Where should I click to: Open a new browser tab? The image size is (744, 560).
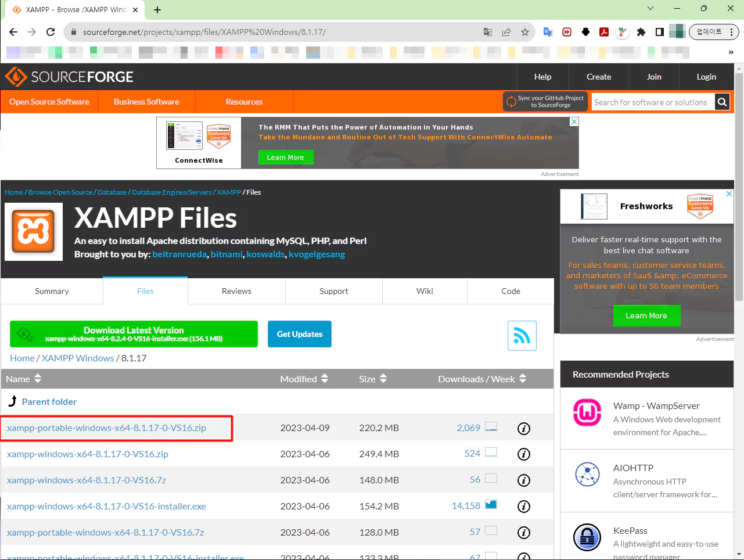157,10
